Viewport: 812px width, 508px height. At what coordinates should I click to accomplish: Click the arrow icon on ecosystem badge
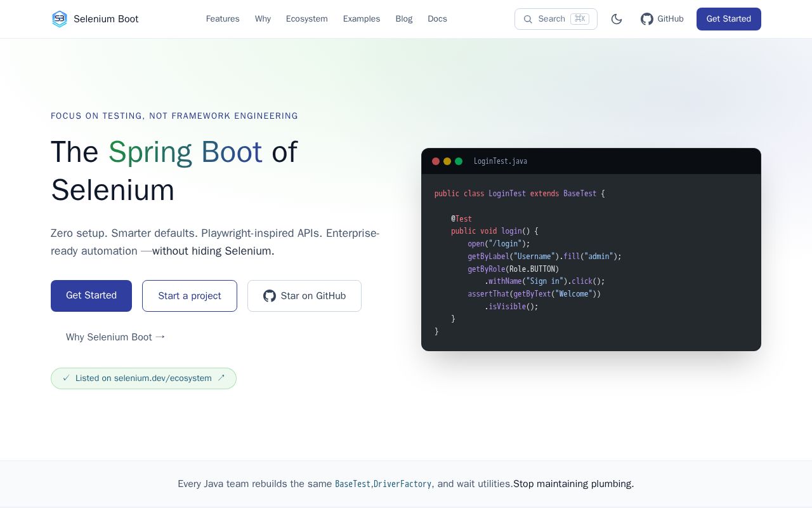221,378
